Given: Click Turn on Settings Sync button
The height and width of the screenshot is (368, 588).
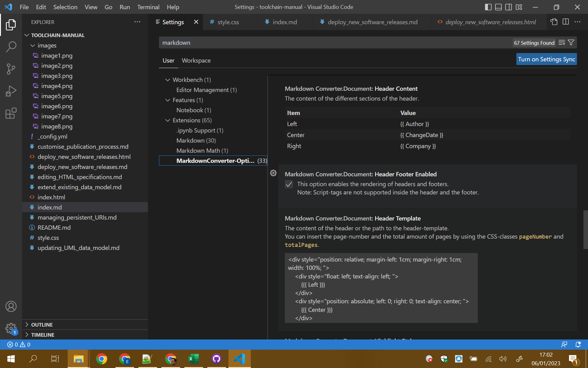Looking at the screenshot, I should 546,59.
